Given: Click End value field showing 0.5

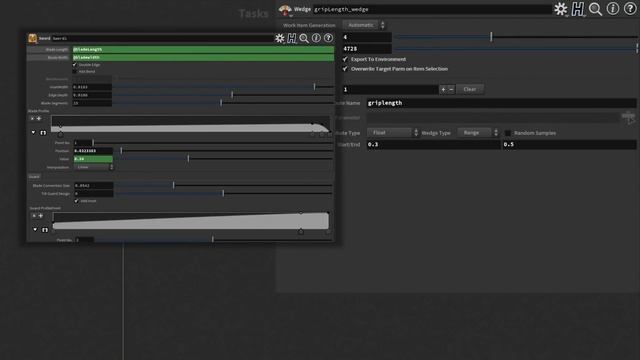Looking at the screenshot, I should click(569, 144).
